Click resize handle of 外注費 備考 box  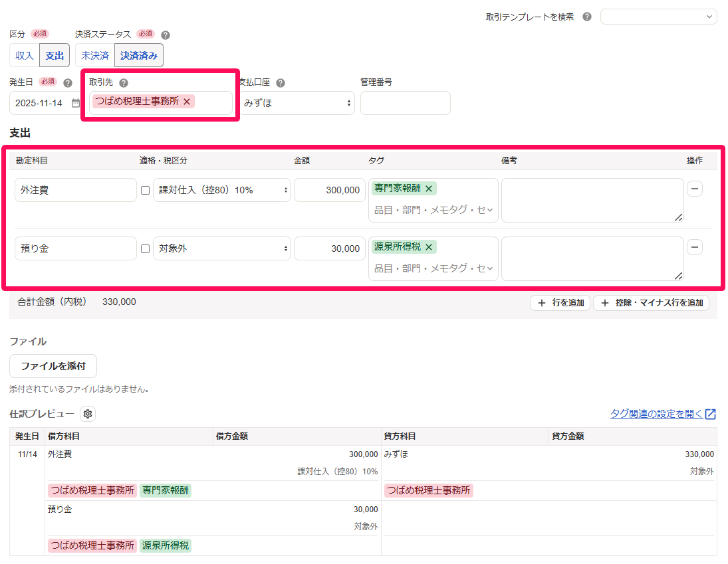click(x=678, y=217)
